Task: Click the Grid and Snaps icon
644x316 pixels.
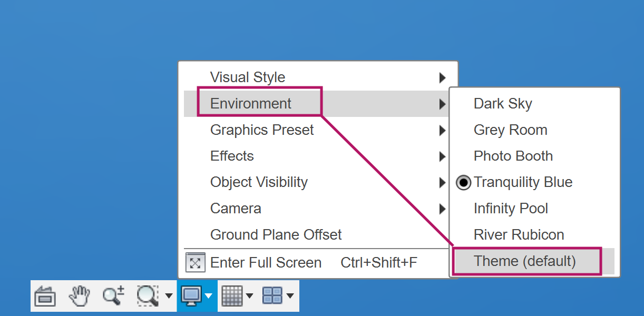Action: [x=231, y=296]
